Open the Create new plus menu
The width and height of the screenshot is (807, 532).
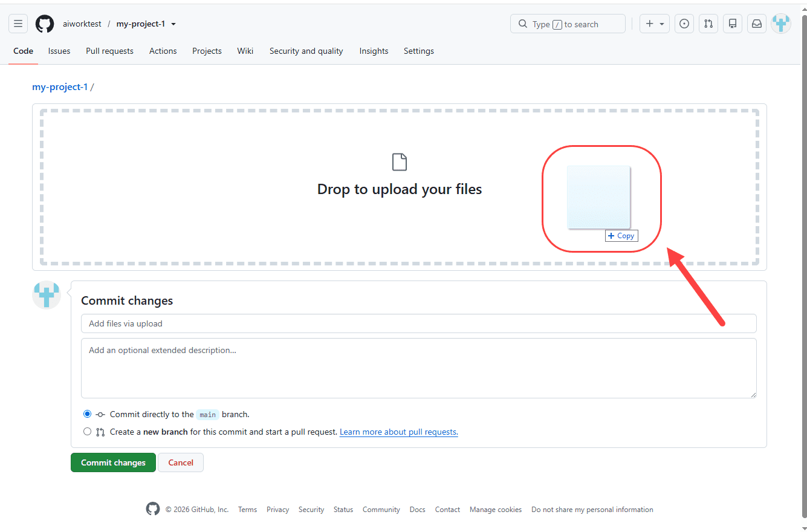pos(655,24)
